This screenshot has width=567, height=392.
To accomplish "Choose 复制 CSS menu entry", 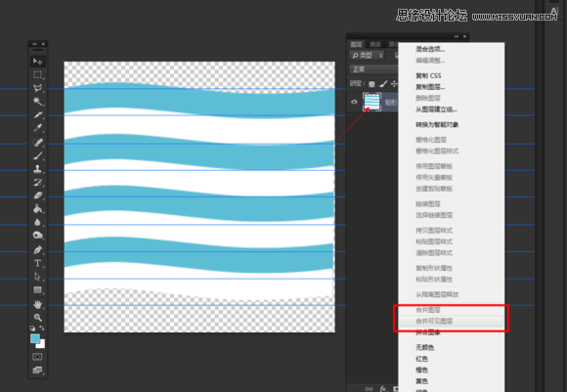I will (428, 75).
